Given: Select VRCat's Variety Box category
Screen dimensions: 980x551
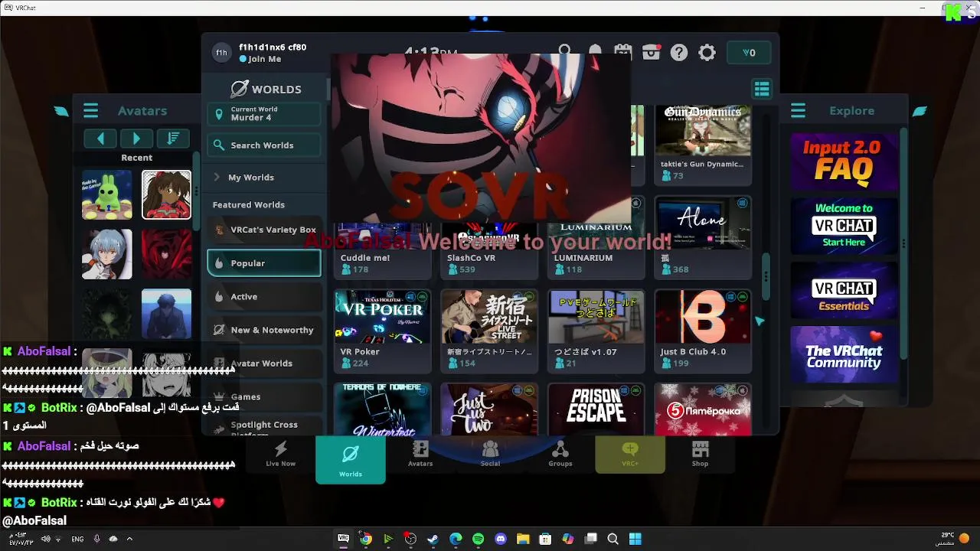Looking at the screenshot, I should click(264, 230).
